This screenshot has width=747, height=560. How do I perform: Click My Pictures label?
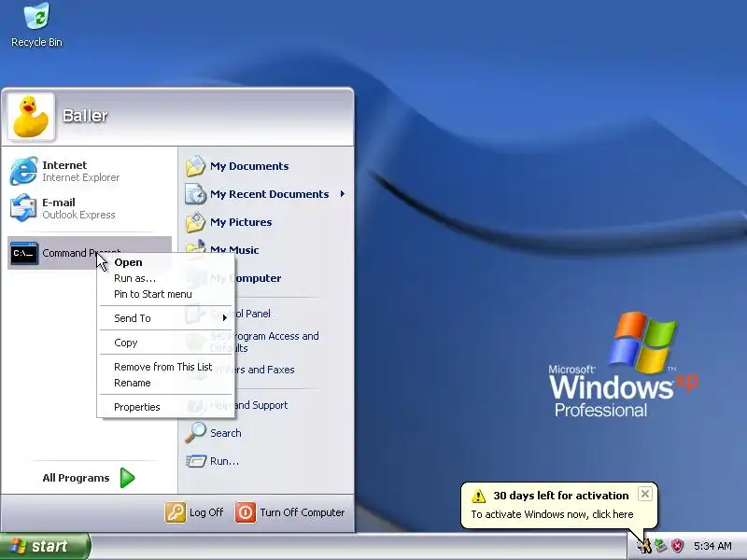point(241,222)
